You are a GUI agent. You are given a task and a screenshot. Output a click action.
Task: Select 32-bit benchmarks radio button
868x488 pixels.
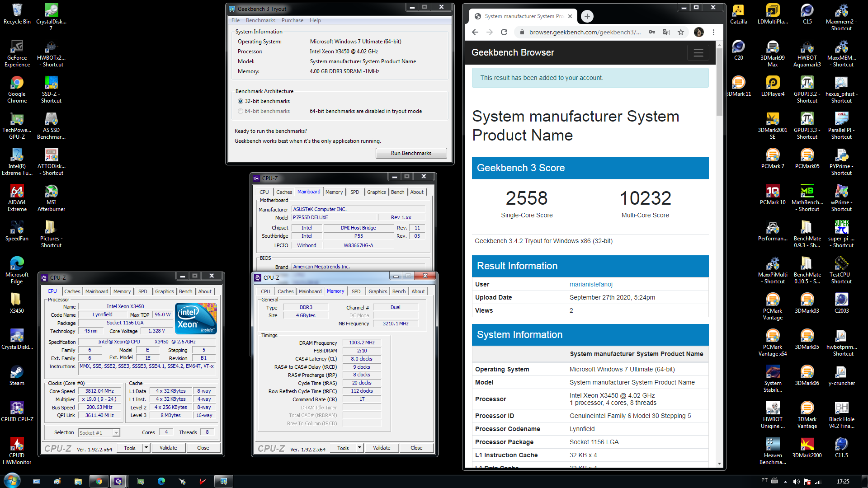pyautogui.click(x=241, y=101)
